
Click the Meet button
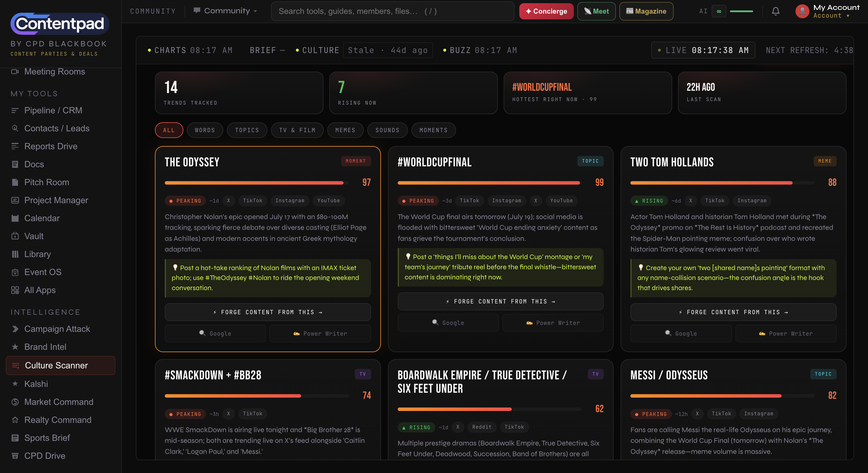point(596,11)
